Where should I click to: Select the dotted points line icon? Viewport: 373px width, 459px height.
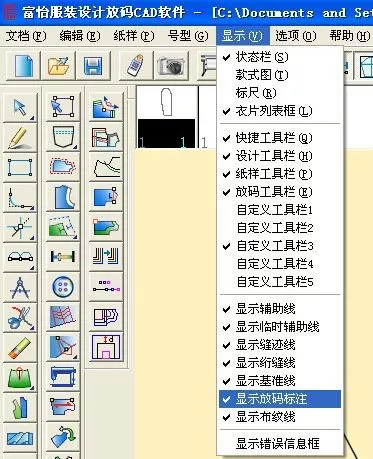pos(106,287)
